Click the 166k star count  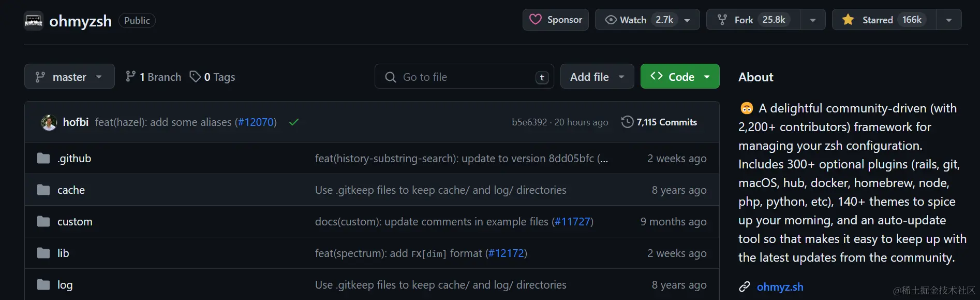pos(912,20)
